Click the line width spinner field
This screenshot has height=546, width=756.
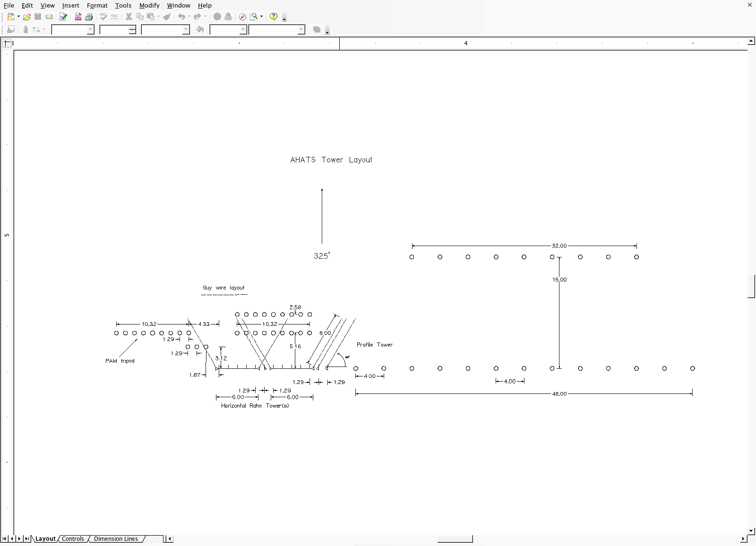(x=114, y=30)
